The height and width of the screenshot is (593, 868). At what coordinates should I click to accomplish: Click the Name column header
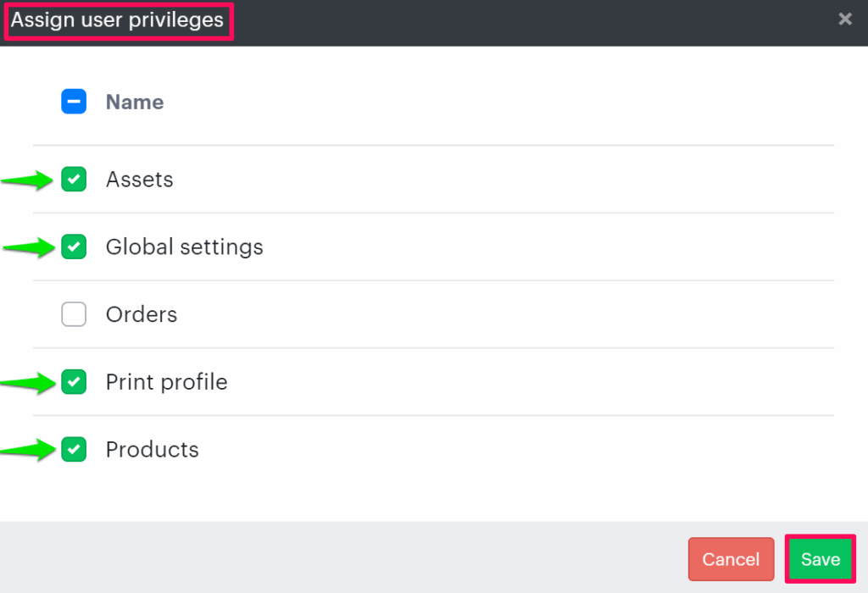pos(134,103)
